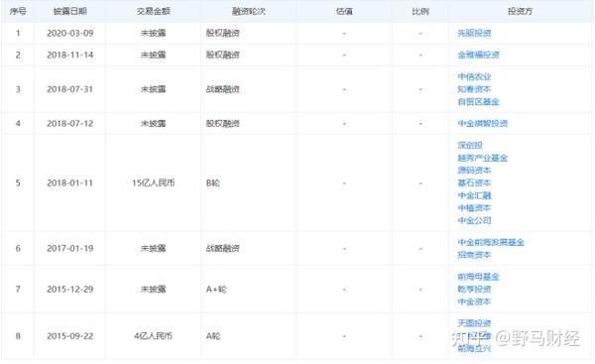595x364 pixels.
Task: Click the A+轮 financing round cell
Action: (216, 290)
